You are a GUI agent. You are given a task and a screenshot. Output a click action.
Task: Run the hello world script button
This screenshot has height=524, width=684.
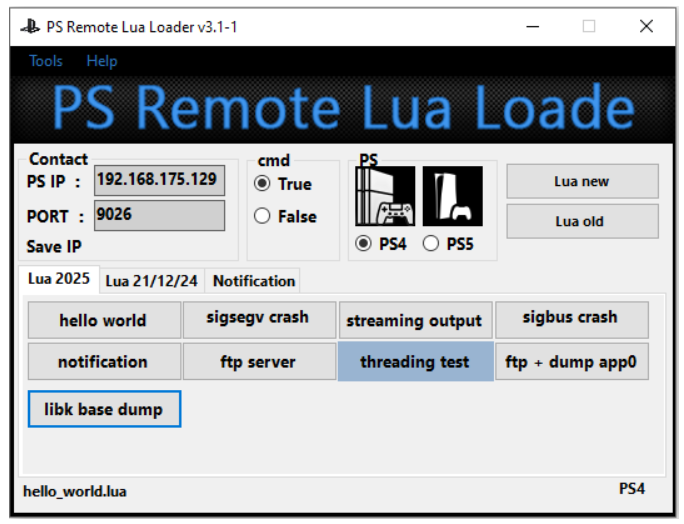coord(104,320)
